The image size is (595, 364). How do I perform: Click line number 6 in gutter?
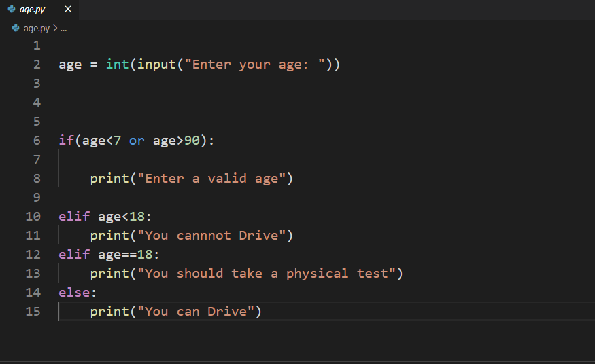37,141
